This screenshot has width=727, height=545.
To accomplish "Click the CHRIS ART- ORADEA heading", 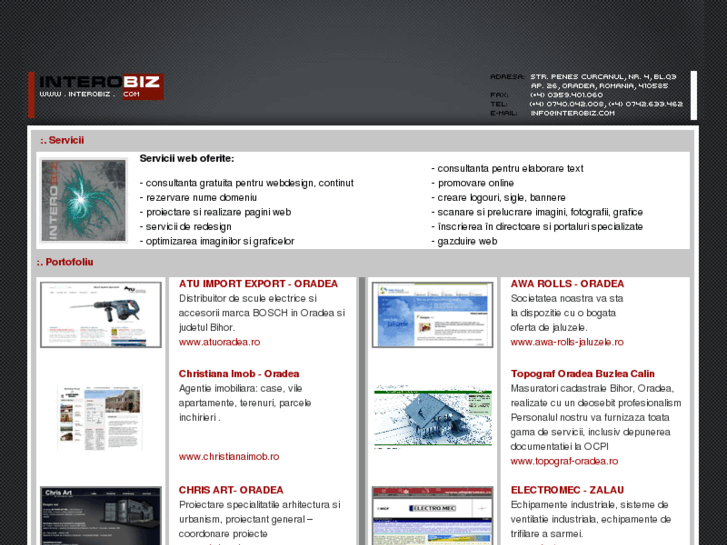I will click(x=231, y=490).
